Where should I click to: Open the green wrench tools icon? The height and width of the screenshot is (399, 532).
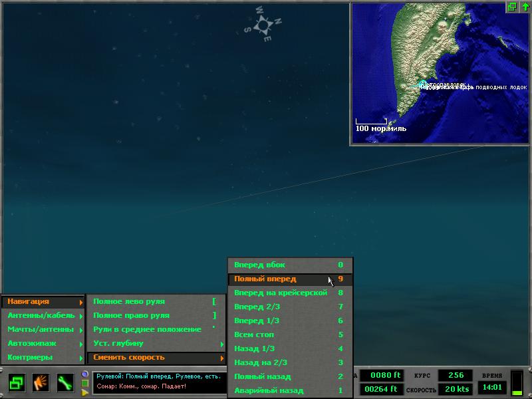point(65,383)
